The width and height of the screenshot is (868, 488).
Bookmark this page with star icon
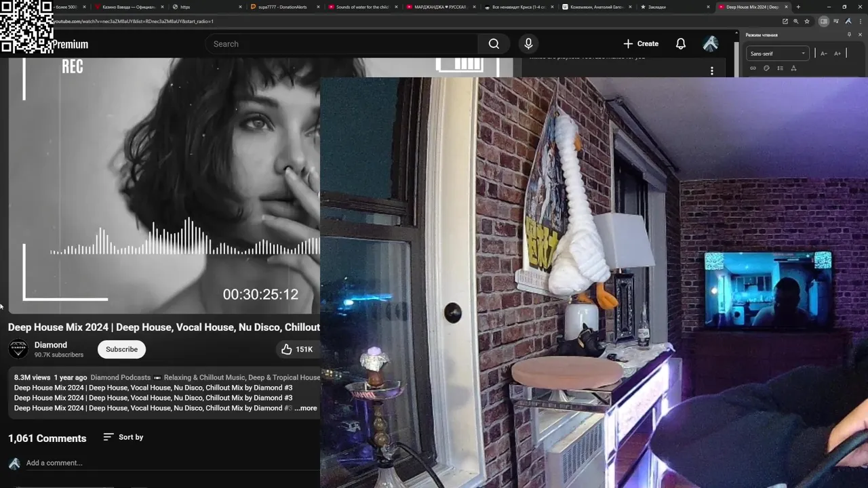point(807,21)
